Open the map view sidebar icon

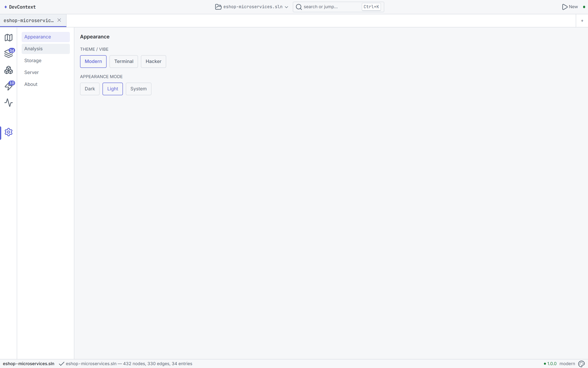(x=9, y=37)
